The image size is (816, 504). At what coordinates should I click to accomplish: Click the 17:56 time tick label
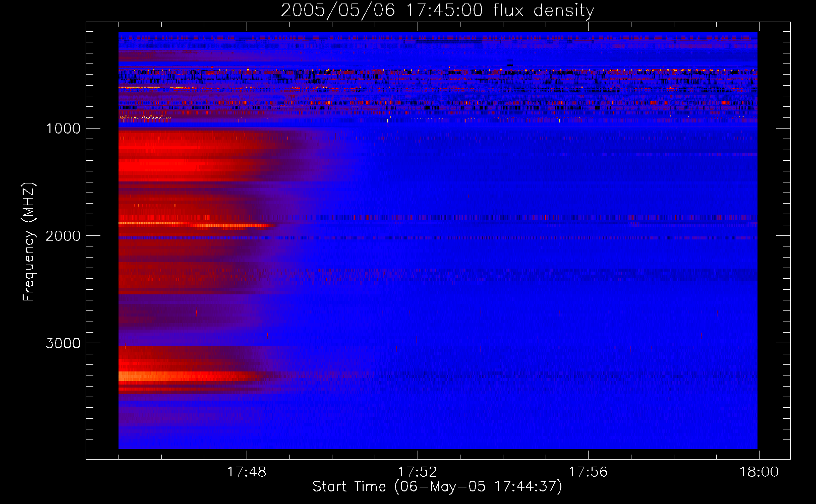tap(589, 472)
